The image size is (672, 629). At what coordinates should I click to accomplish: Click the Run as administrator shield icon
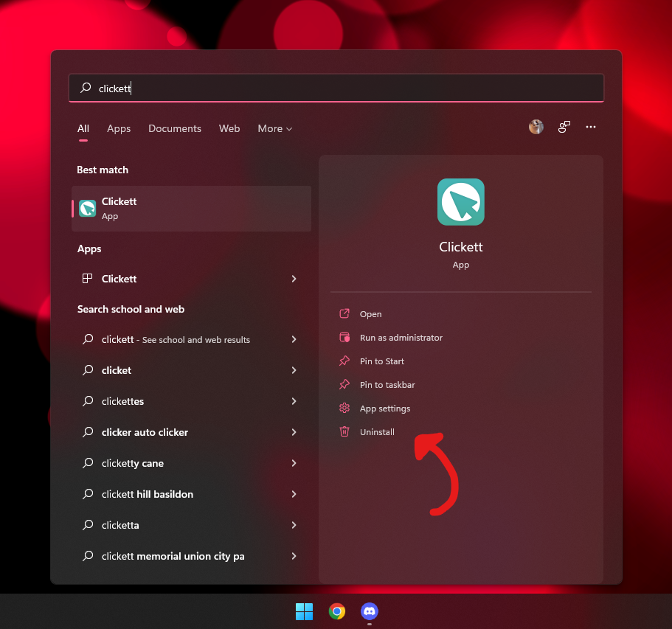coord(344,337)
